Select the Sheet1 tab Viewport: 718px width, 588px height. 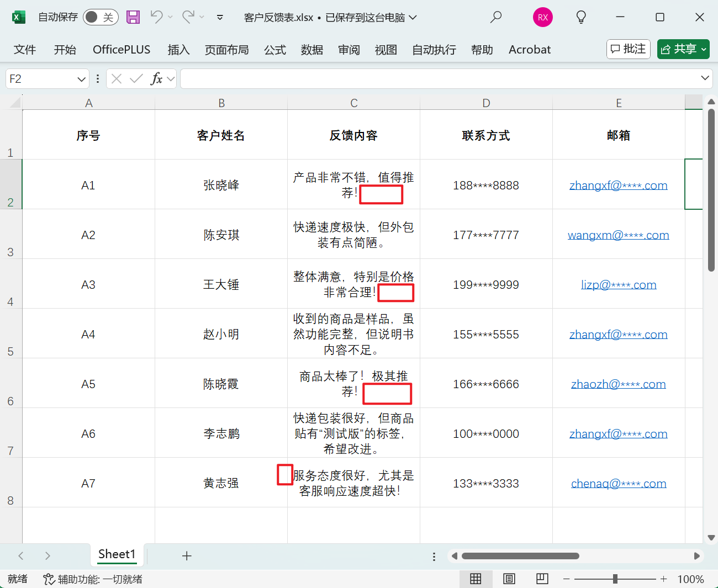[117, 554]
